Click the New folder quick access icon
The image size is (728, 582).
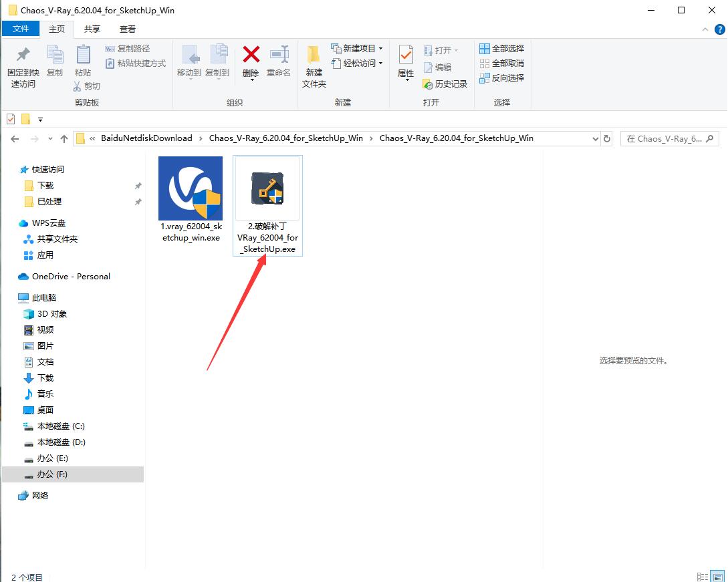point(26,120)
